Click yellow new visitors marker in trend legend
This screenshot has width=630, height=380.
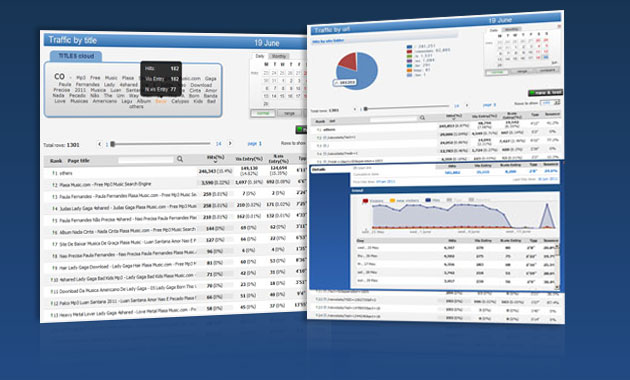(x=393, y=200)
